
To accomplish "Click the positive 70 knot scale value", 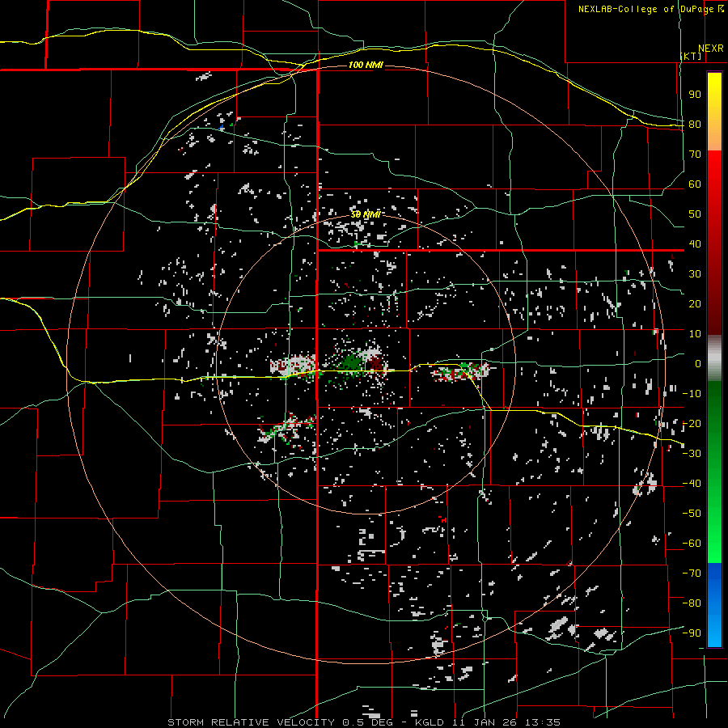I will point(695,154).
